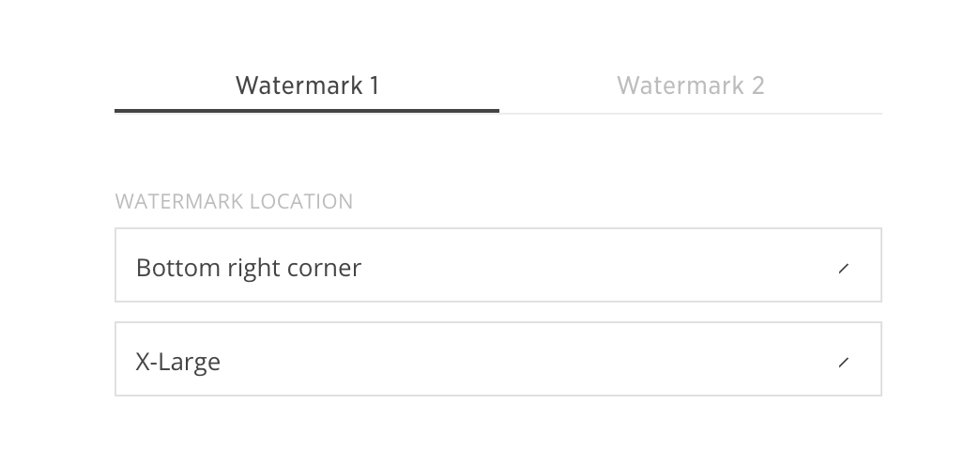Click the light underline beneath Watermark 2
The width and height of the screenshot is (980, 466).
pos(690,113)
